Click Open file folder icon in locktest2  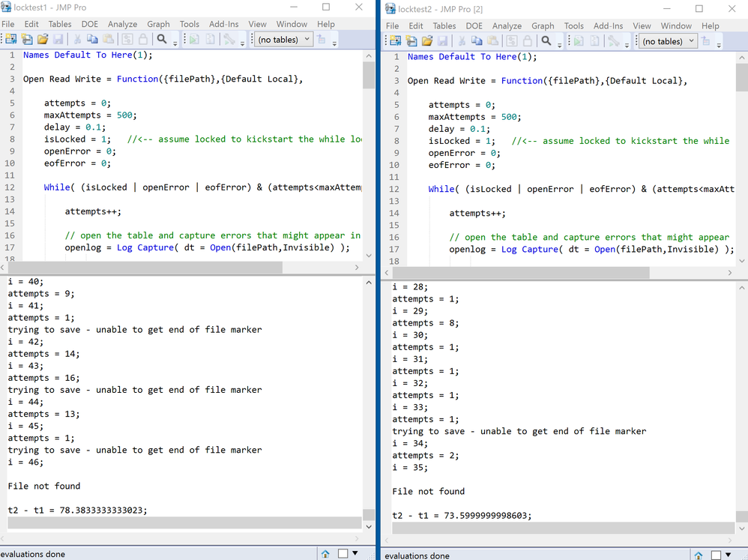click(427, 41)
